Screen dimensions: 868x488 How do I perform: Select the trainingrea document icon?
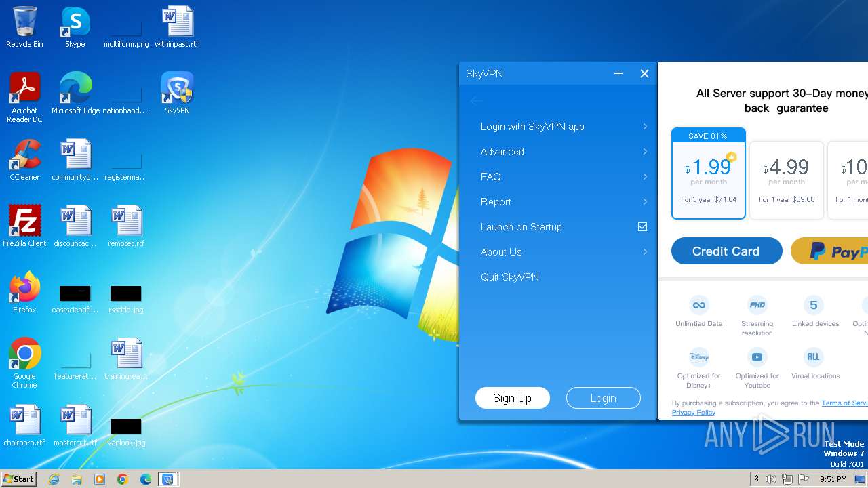pyautogui.click(x=126, y=359)
